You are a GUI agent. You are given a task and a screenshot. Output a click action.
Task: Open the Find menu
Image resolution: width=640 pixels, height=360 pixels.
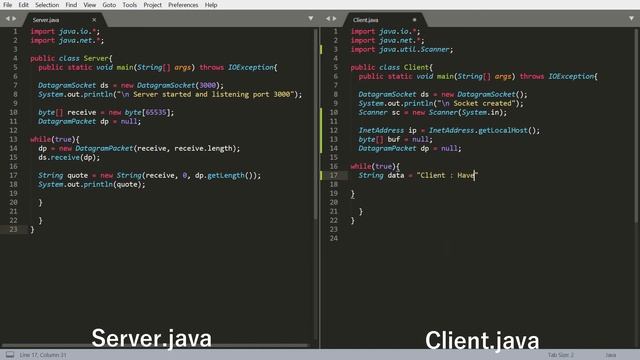pos(71,5)
